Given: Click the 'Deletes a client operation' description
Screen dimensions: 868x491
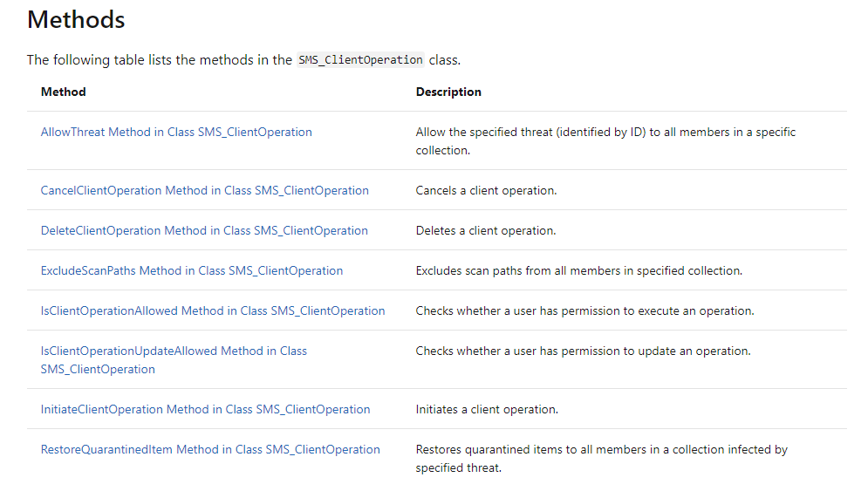Looking at the screenshot, I should coord(486,231).
